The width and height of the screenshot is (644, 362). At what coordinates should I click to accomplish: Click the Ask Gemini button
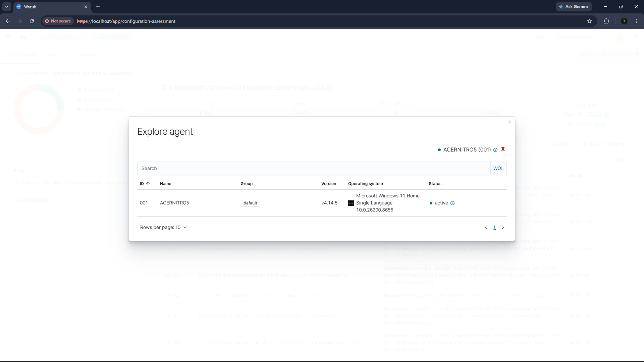(x=574, y=7)
